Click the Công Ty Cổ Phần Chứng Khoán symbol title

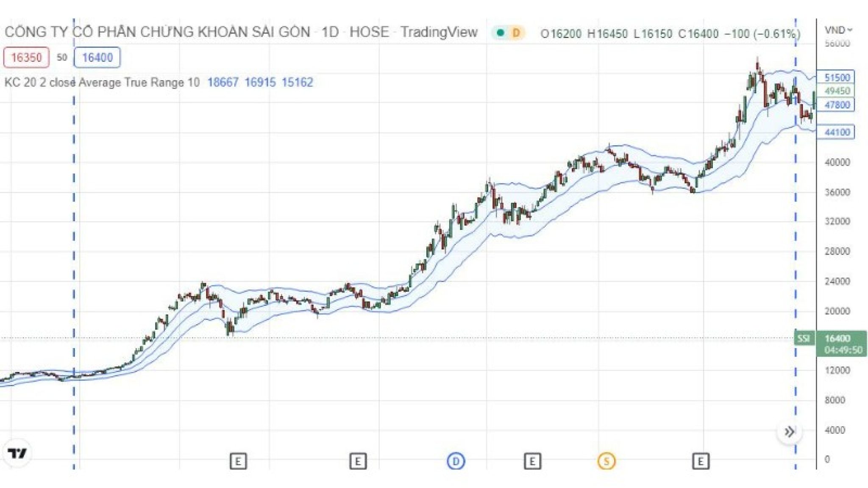[157, 32]
